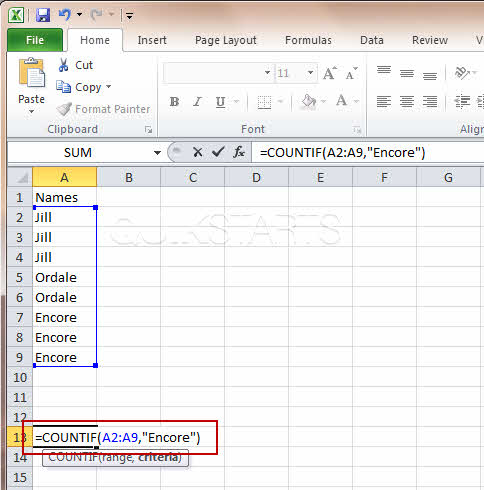Screen dimensions: 484x490
Task: Click the Name Box showing SUM
Action: coord(78,153)
